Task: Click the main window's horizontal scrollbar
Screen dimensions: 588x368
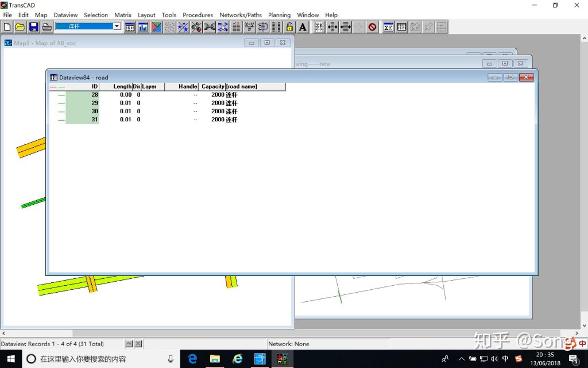Action: click(290, 333)
